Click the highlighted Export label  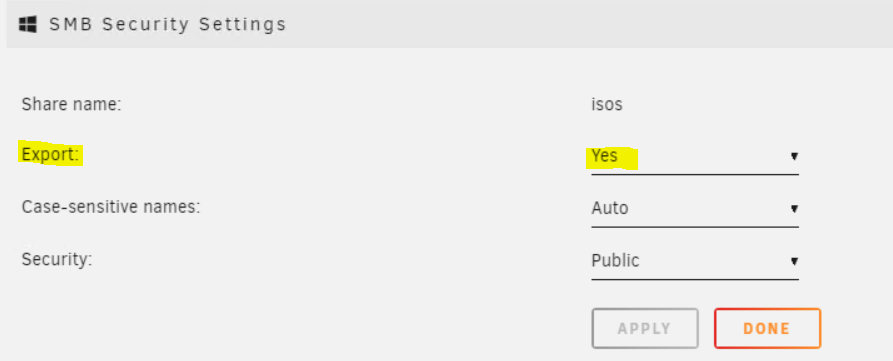(x=51, y=155)
